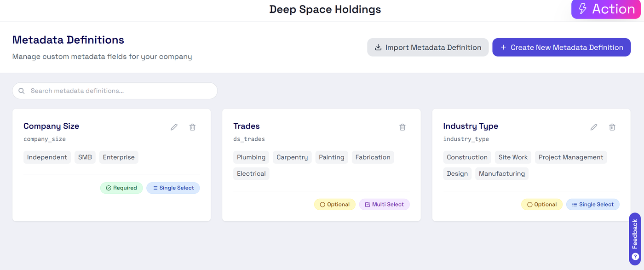Click the Design option chip

click(457, 174)
